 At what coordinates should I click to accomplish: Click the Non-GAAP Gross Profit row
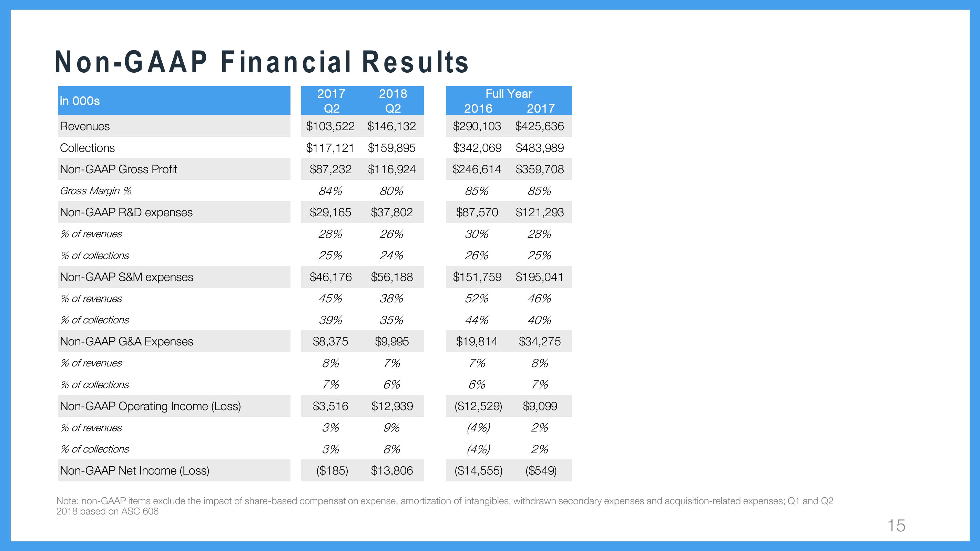pyautogui.click(x=310, y=168)
